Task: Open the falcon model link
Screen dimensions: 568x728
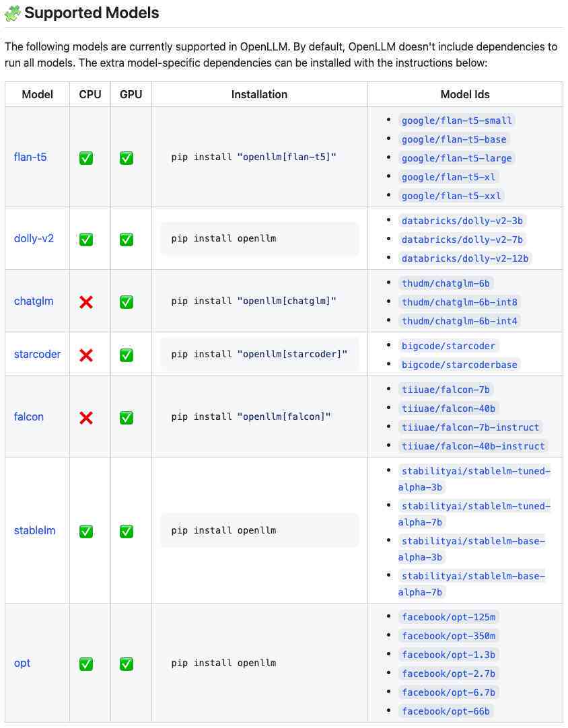Action: tap(29, 416)
